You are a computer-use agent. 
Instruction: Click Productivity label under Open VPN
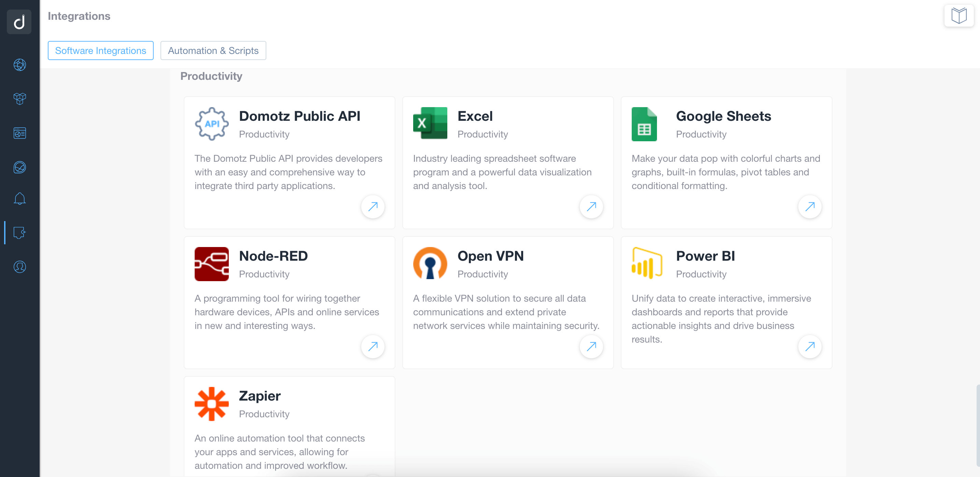pyautogui.click(x=482, y=274)
